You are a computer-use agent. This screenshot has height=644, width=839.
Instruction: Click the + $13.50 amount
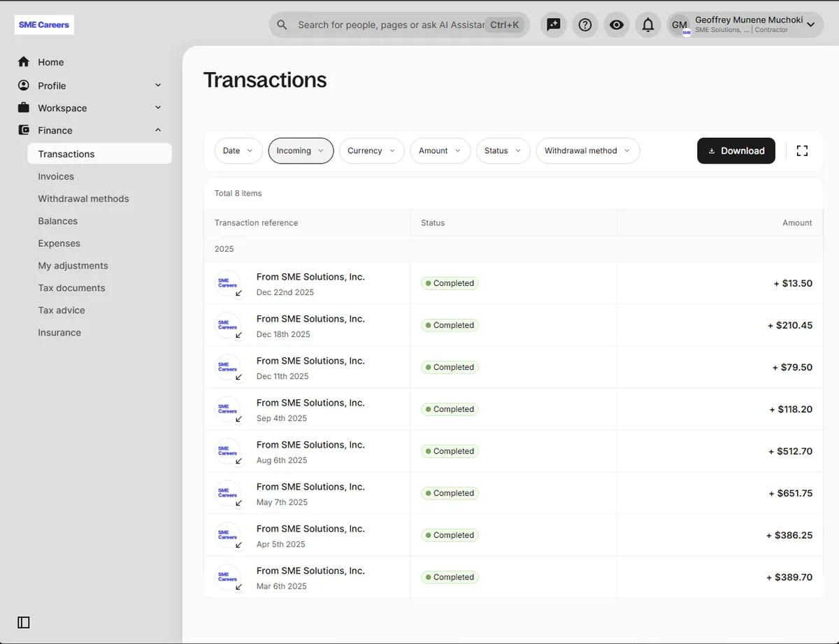tap(793, 283)
